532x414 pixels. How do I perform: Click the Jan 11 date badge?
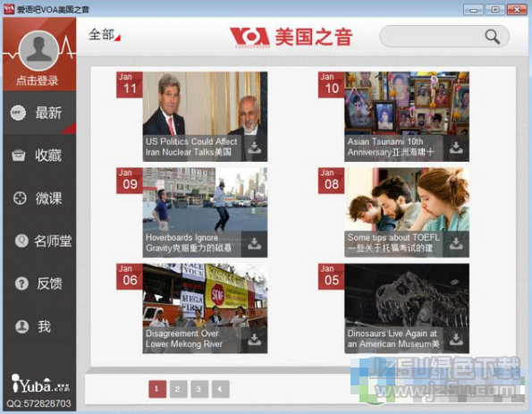[130, 85]
